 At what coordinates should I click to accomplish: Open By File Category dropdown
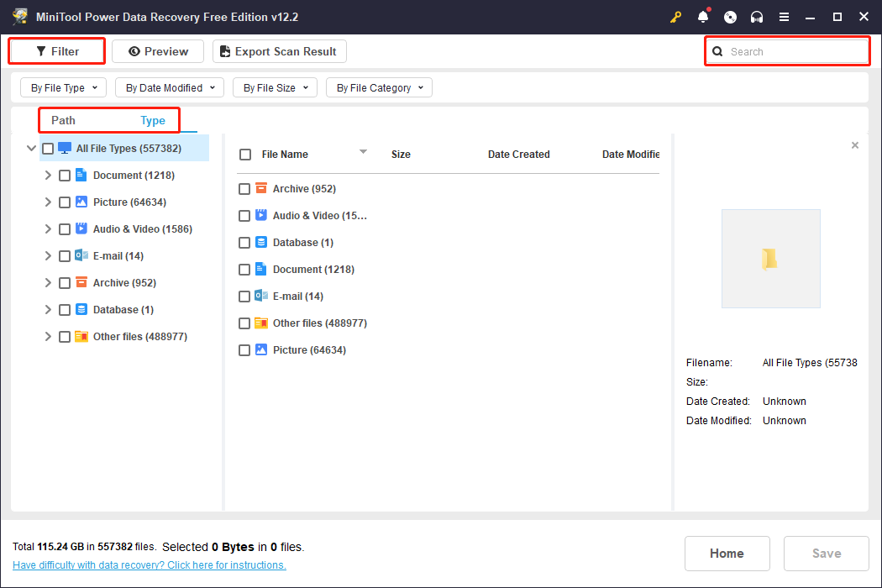[379, 87]
